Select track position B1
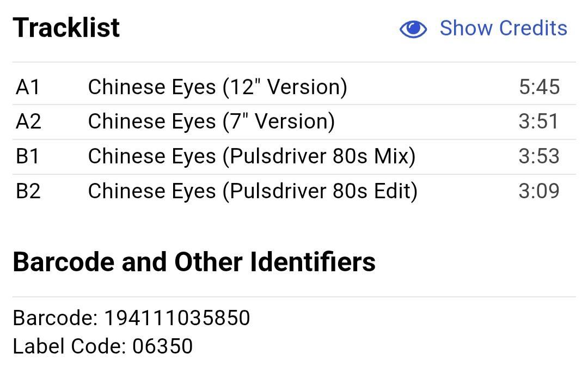The width and height of the screenshot is (588, 378). [28, 156]
